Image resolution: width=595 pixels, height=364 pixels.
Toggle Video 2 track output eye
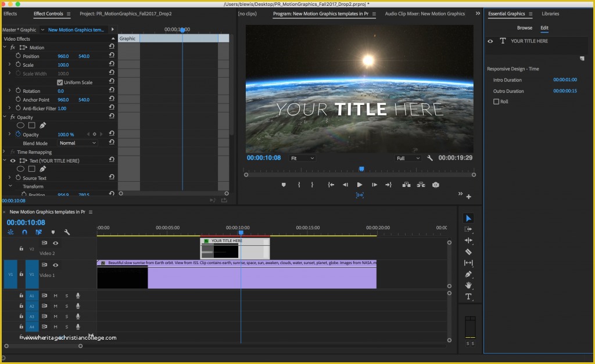pyautogui.click(x=55, y=243)
